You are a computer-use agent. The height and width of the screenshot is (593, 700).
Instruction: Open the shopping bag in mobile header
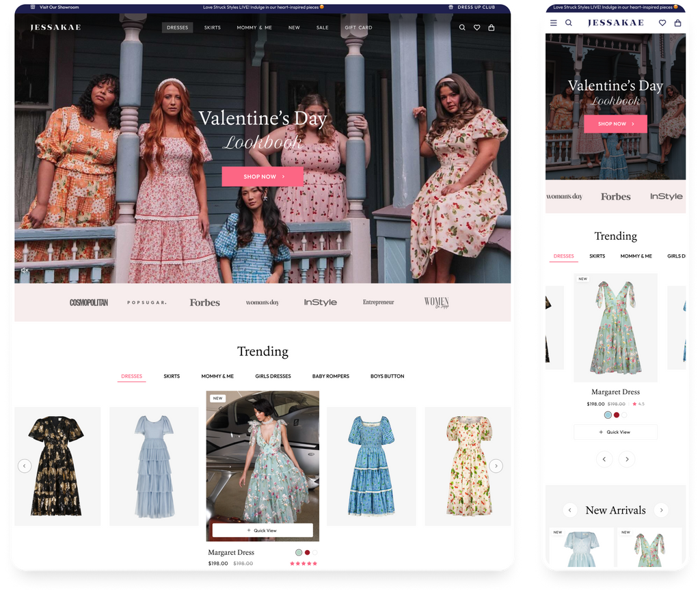click(677, 23)
